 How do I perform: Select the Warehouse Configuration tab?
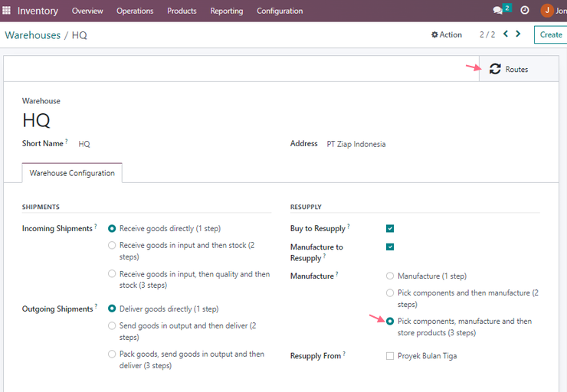tap(72, 173)
